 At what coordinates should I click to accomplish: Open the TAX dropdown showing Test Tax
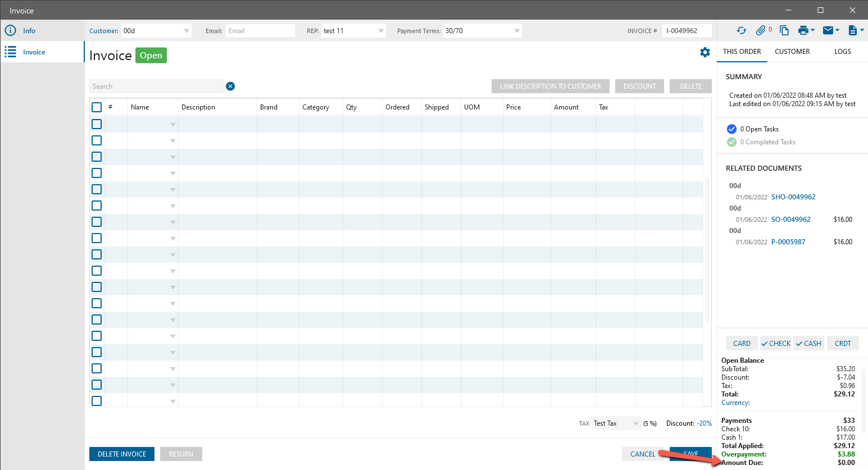616,423
